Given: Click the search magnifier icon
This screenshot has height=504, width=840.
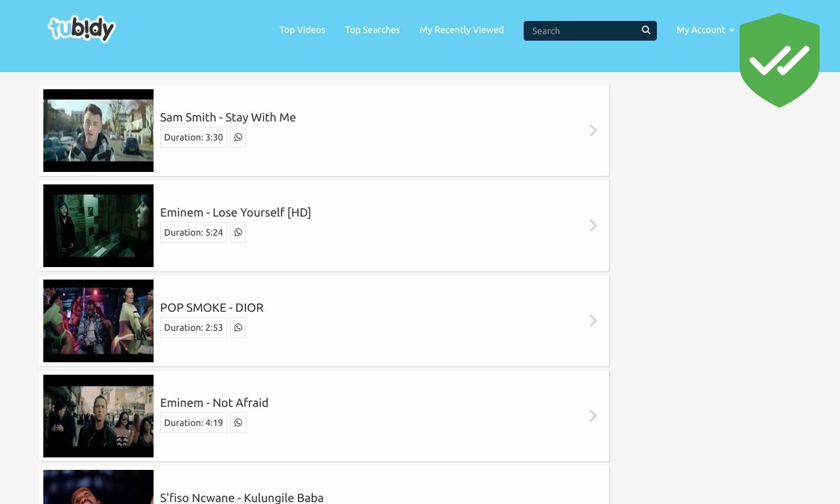Looking at the screenshot, I should pos(646,30).
